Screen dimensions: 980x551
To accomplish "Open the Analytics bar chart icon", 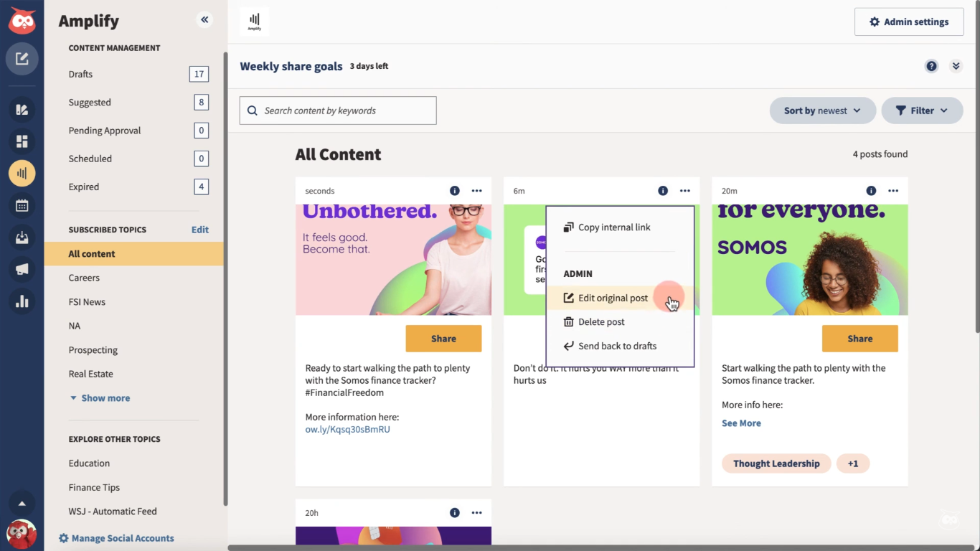I will click(22, 301).
